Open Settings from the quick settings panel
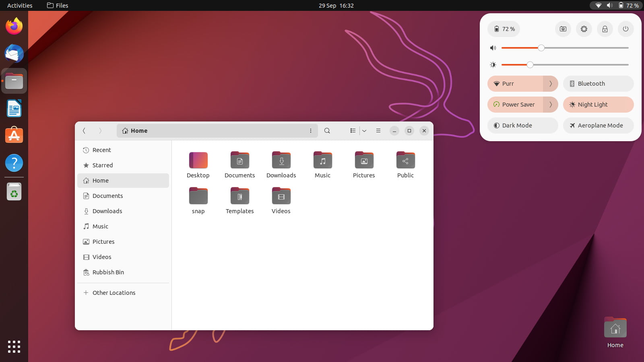Viewport: 644px width, 362px height. click(x=584, y=29)
